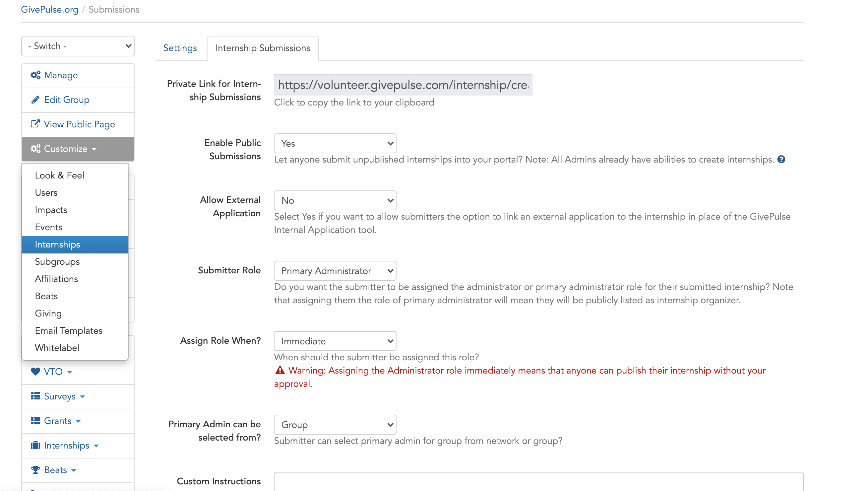Choose Look & Feel from Customize menu
The image size is (868, 491).
pos(75,175)
